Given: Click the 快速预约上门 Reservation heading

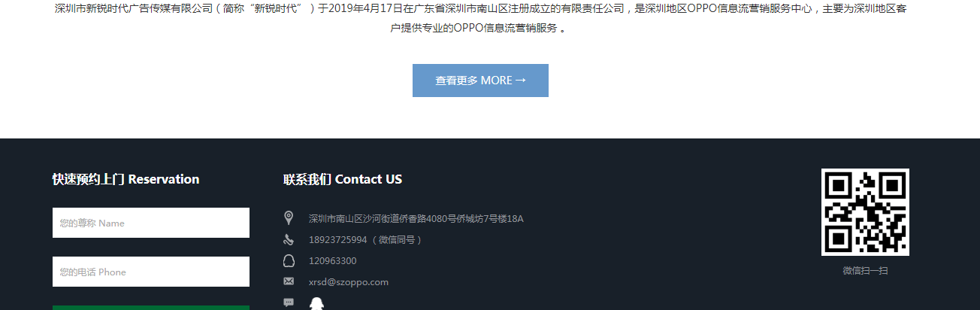Looking at the screenshot, I should (126, 179).
